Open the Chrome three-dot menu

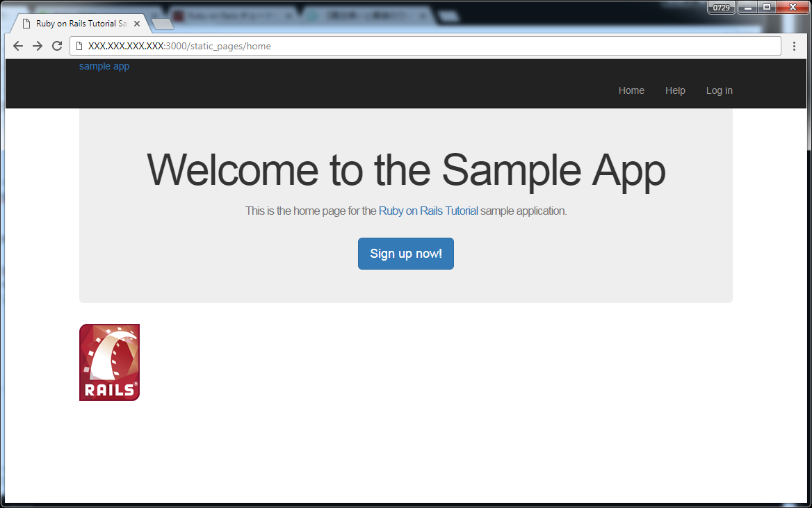click(794, 46)
